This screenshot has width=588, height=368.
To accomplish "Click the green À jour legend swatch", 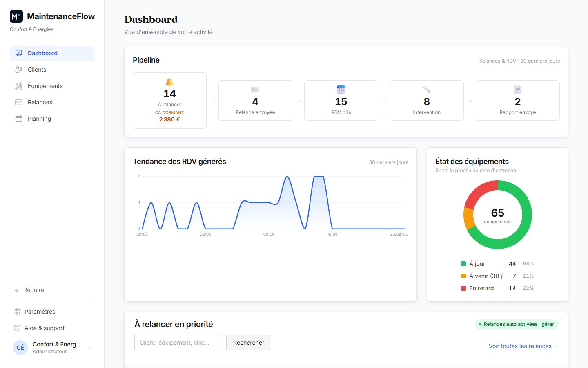I will pos(463,264).
